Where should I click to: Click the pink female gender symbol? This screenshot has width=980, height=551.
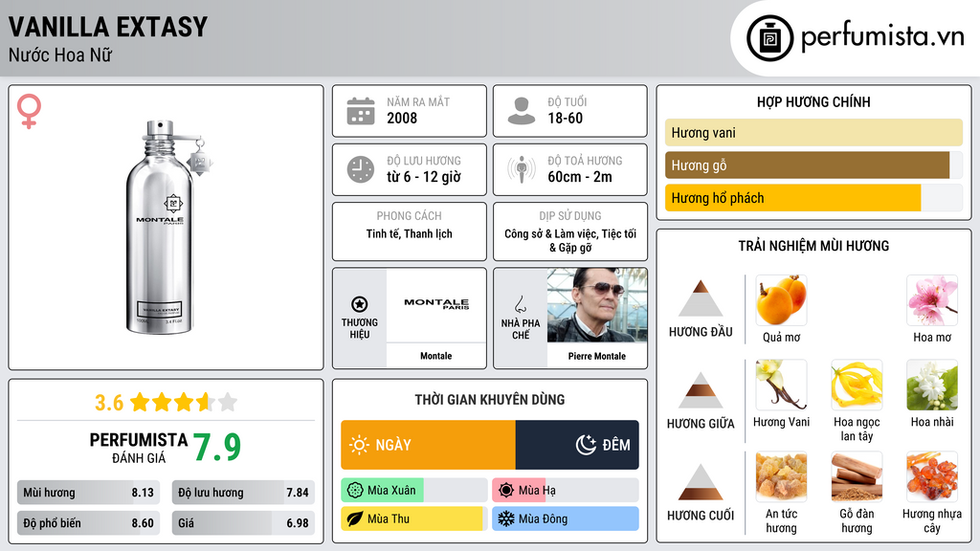(29, 111)
